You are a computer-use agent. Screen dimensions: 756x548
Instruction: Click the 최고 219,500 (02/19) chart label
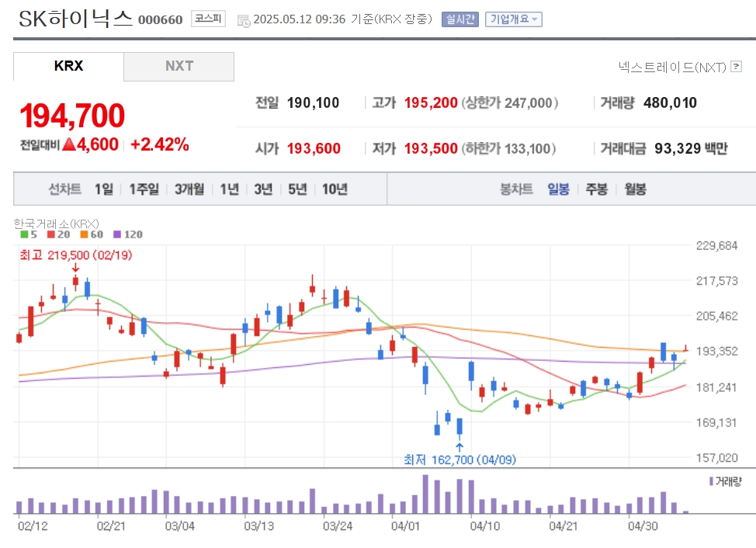point(76,255)
